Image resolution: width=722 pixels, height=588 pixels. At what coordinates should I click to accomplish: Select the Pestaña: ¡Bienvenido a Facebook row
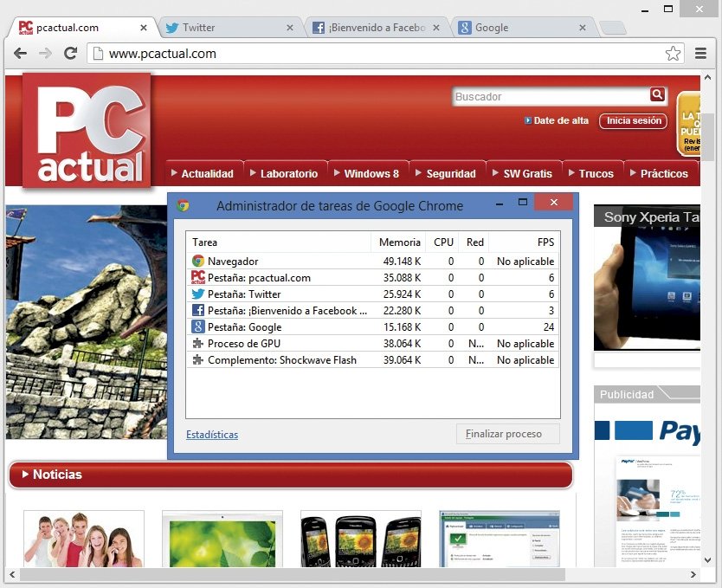pos(372,310)
